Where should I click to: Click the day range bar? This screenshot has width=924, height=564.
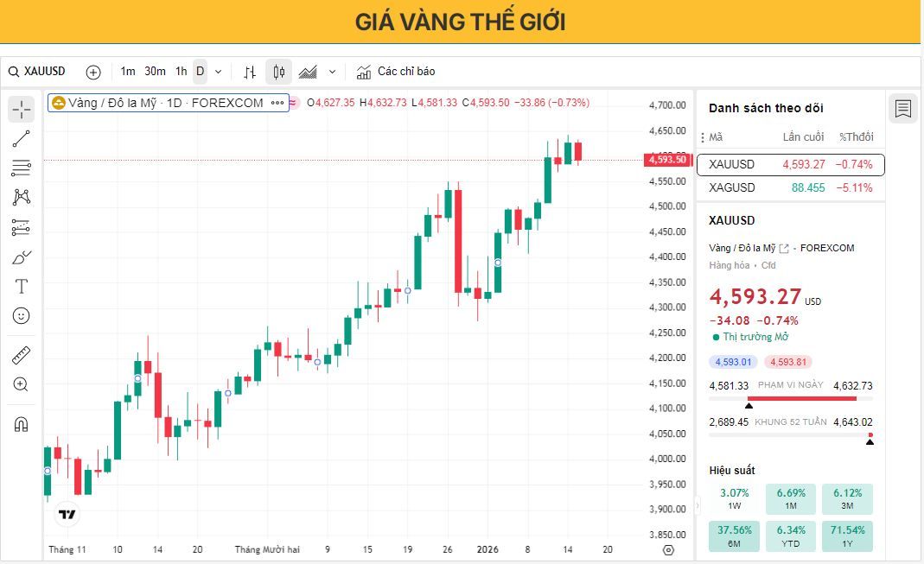click(x=790, y=398)
